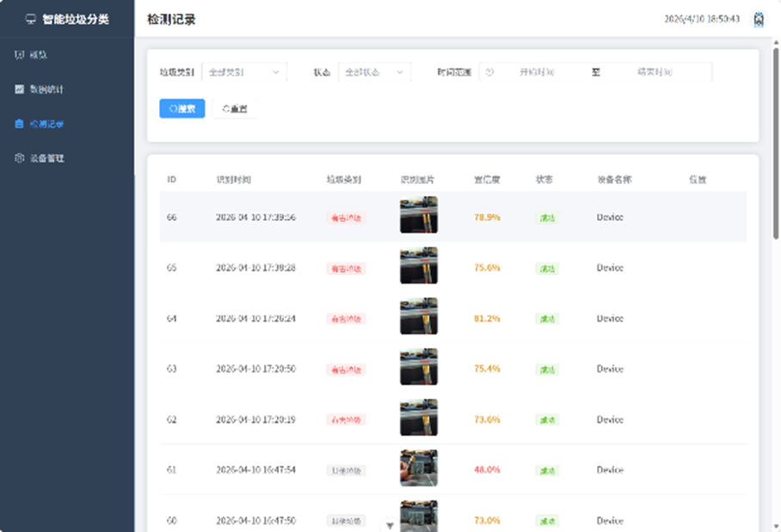Open the user avatar at top right
This screenshot has width=781, height=532.
pos(758,20)
